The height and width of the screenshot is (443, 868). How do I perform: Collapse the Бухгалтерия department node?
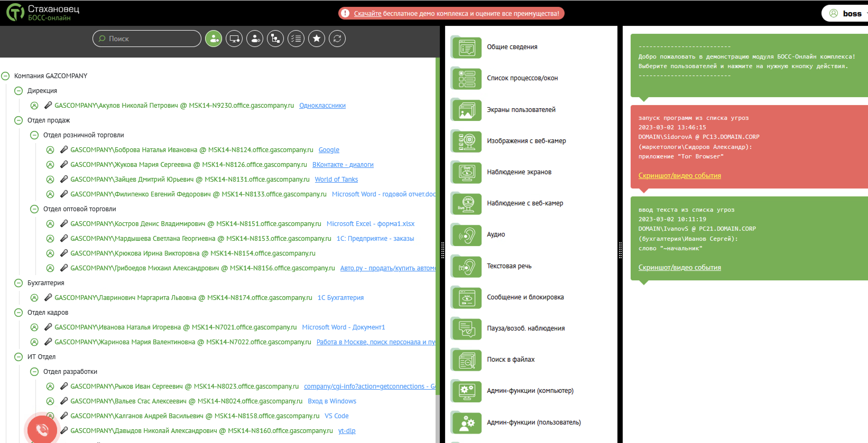click(x=19, y=283)
